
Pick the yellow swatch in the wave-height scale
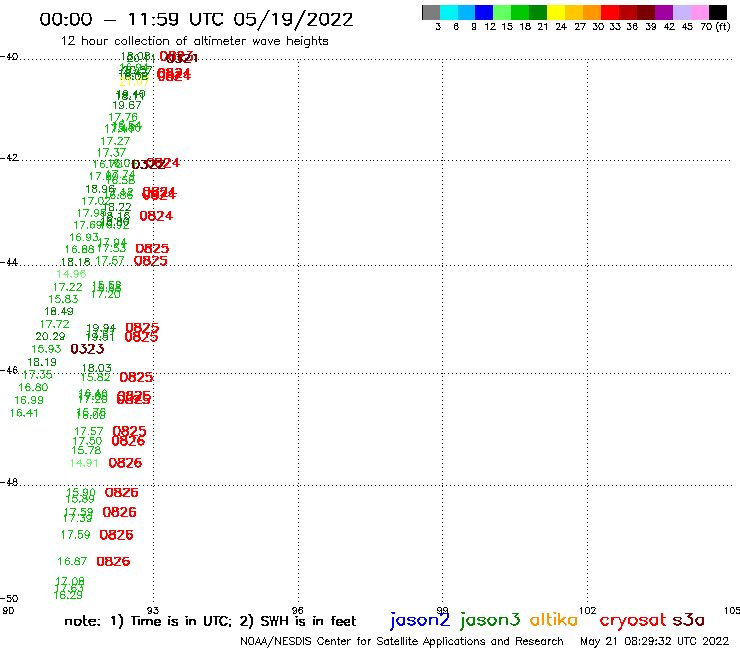[x=556, y=13]
